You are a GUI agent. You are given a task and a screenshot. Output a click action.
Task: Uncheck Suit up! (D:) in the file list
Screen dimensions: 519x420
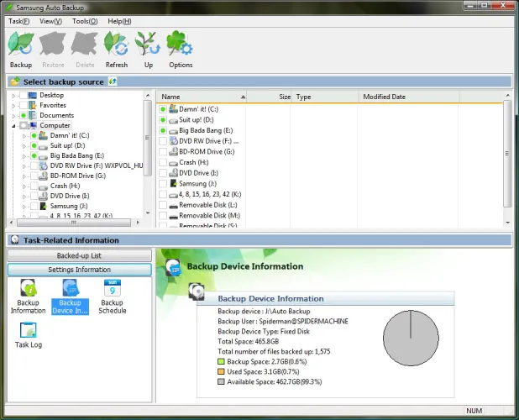(163, 120)
